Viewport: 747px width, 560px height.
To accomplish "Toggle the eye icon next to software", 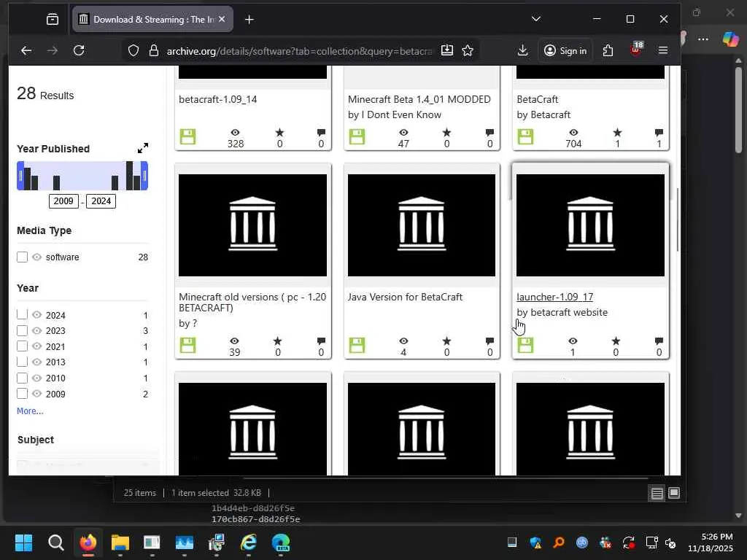I will (36, 257).
